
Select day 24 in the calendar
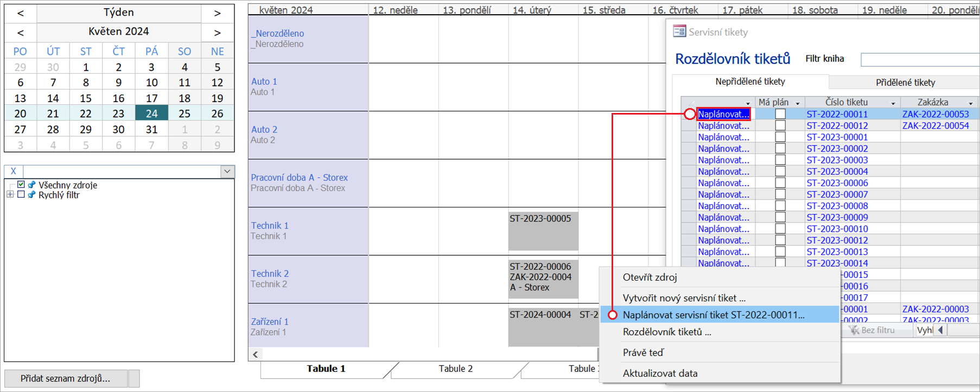click(151, 113)
